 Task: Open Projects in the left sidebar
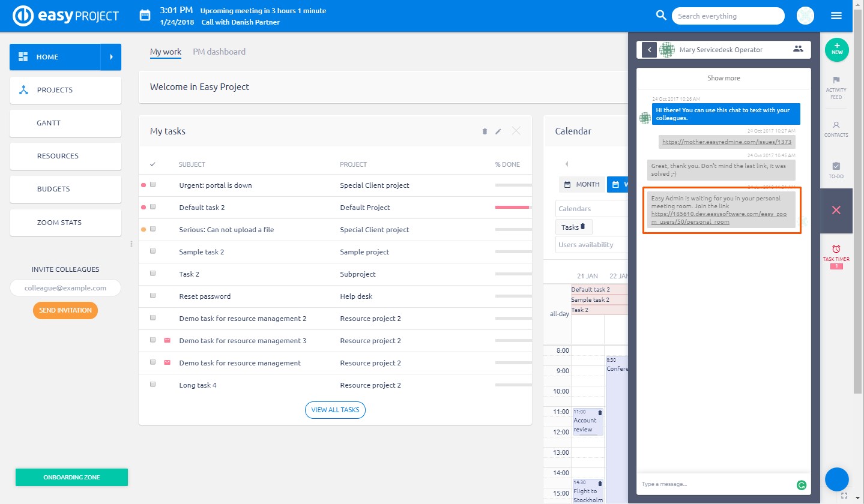coord(65,90)
